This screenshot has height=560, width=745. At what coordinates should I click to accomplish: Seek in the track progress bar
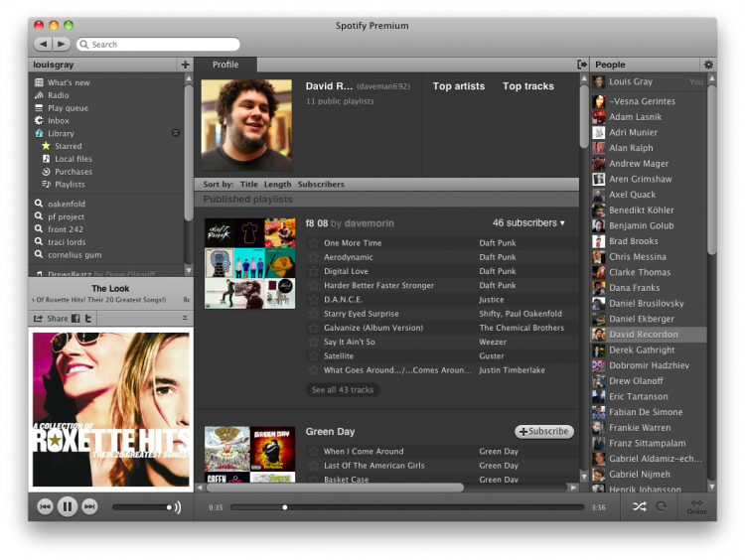pos(407,507)
